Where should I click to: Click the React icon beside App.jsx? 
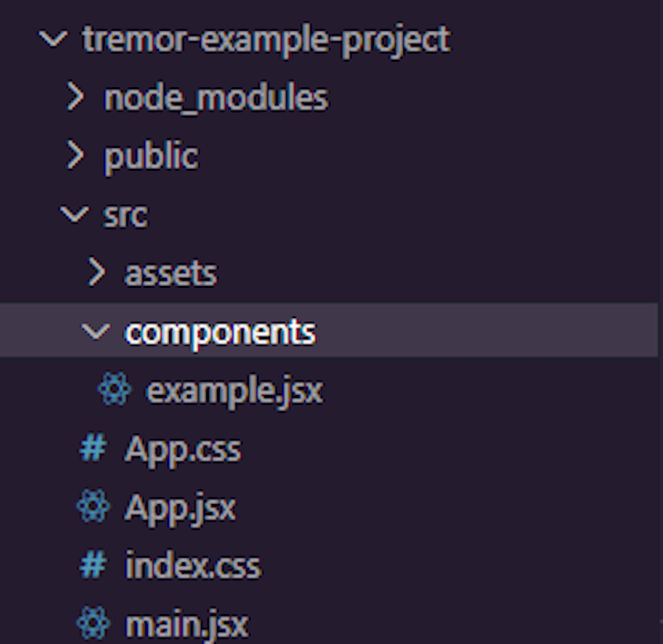pyautogui.click(x=93, y=507)
